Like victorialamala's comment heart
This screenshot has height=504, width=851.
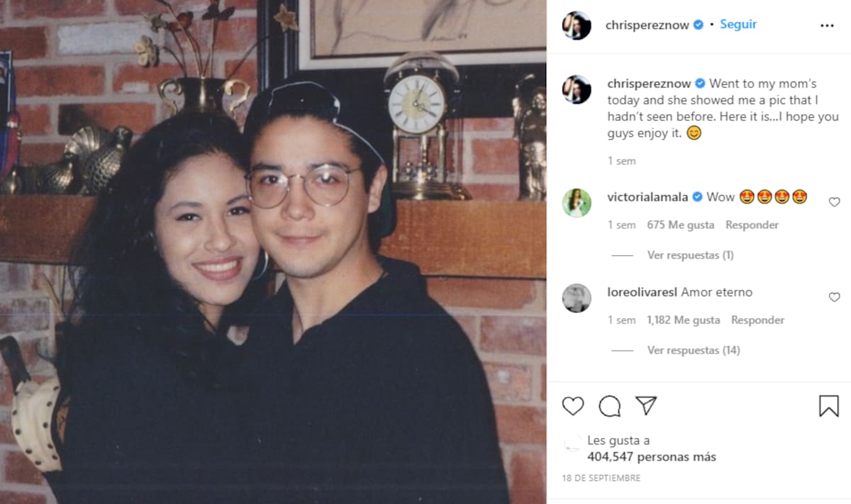point(835,202)
